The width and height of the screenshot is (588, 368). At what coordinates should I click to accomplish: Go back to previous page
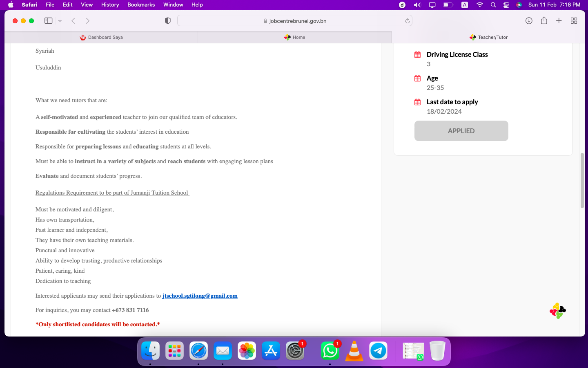click(x=73, y=21)
